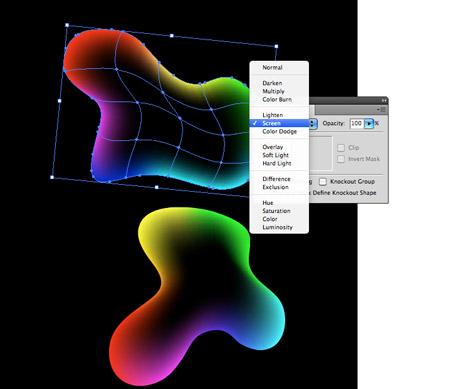
Task: Open the Opacity slider popup arrow
Action: [x=369, y=124]
